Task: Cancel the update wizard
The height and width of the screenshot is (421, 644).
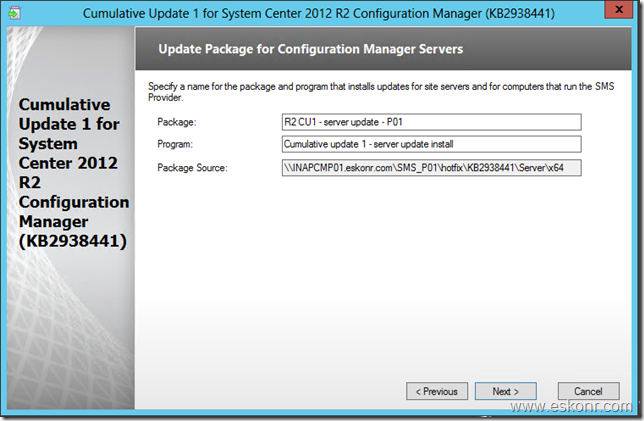Action: pyautogui.click(x=588, y=391)
